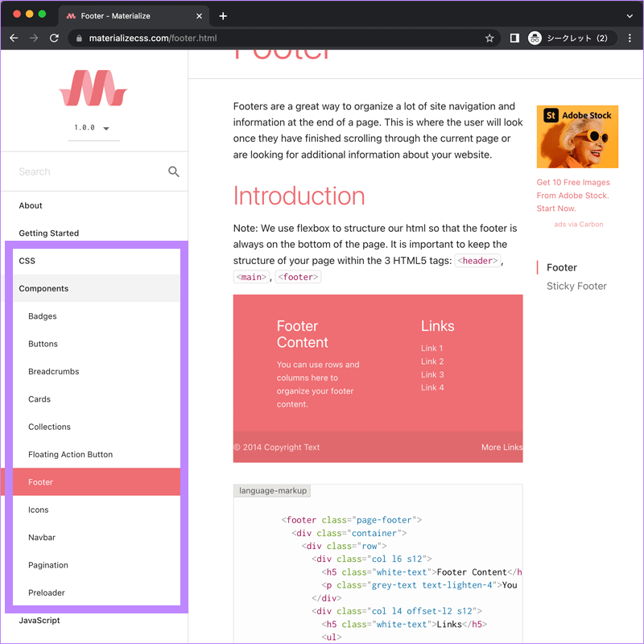644x644 pixels.
Task: Open the Chrome three-dot menu
Action: point(630,38)
